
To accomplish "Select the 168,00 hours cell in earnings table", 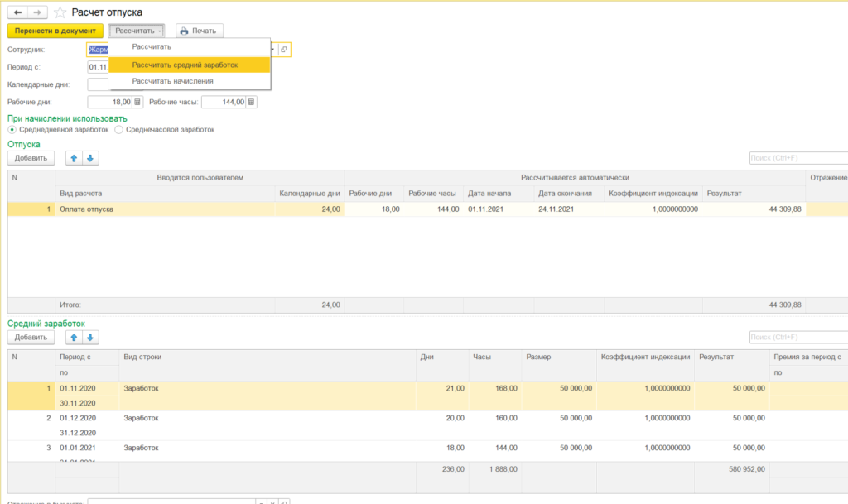I will pyautogui.click(x=494, y=388).
